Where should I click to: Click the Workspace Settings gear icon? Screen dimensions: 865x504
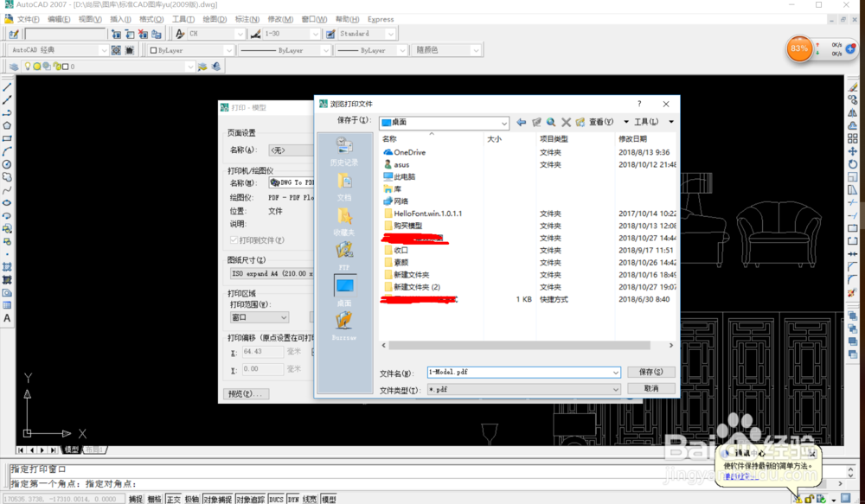point(116,50)
